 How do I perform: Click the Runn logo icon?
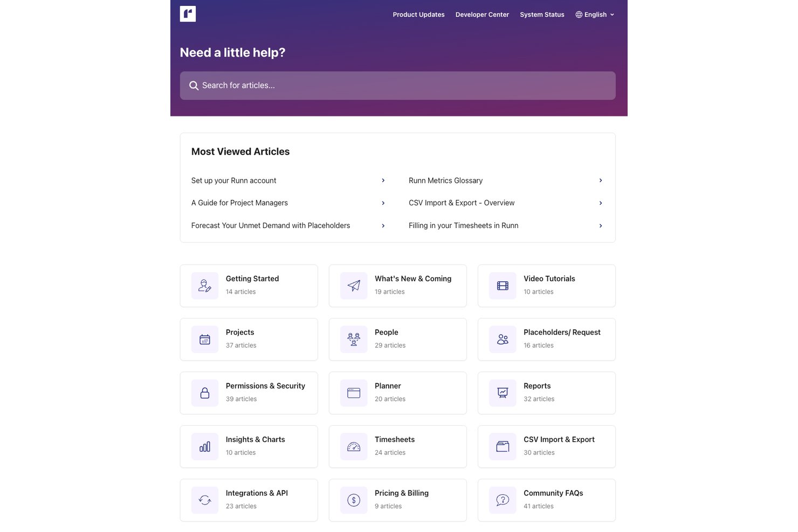(x=188, y=14)
